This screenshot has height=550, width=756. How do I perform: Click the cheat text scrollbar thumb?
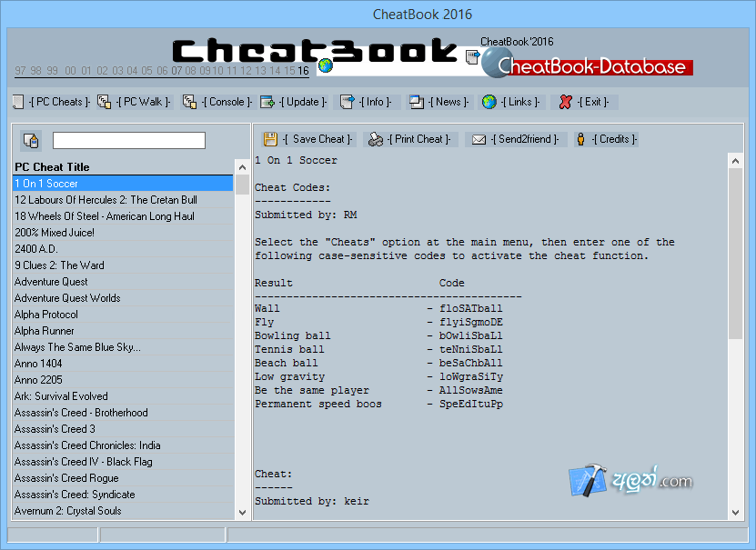[x=735, y=254]
